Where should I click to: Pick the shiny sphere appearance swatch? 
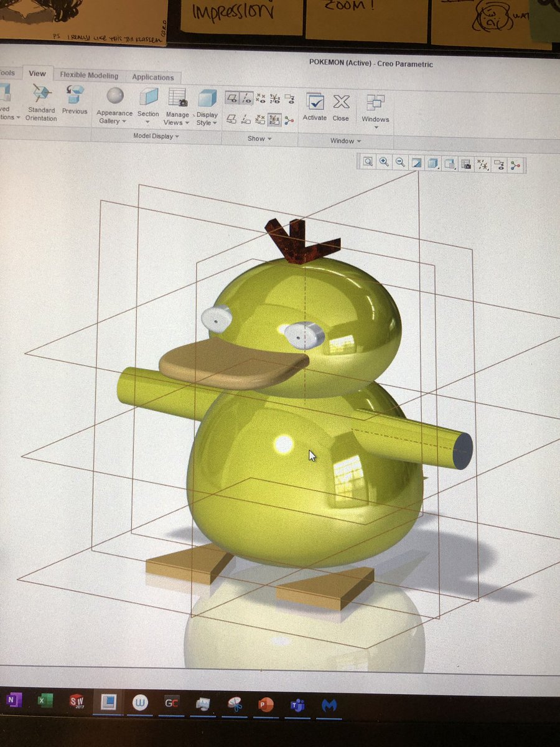pyautogui.click(x=114, y=95)
